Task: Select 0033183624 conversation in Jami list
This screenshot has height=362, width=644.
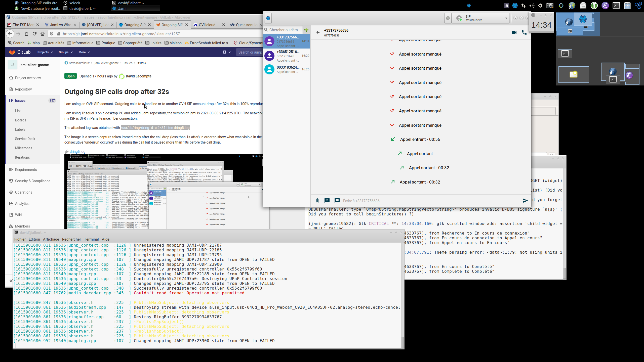Action: 287,69
